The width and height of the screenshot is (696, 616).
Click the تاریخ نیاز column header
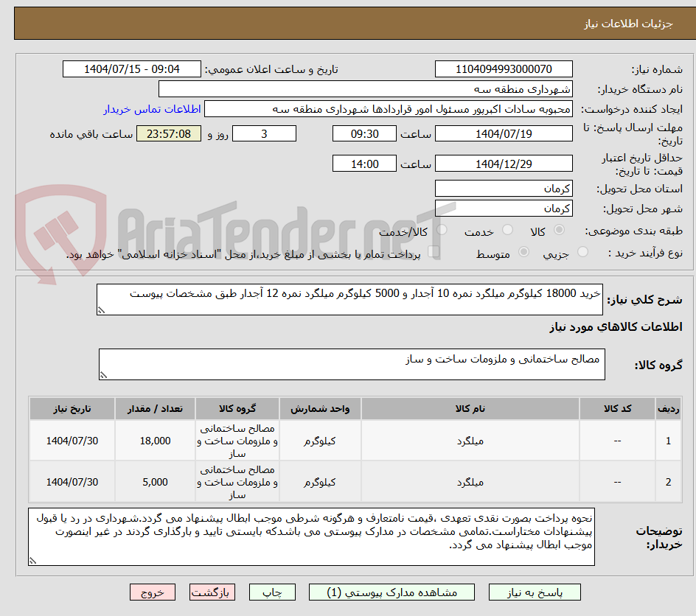[x=72, y=408]
